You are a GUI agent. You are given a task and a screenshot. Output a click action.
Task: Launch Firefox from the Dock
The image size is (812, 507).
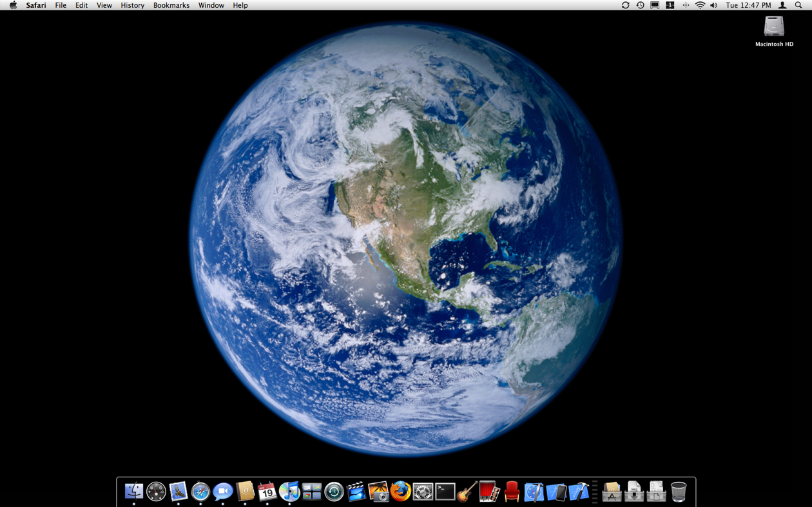(401, 492)
